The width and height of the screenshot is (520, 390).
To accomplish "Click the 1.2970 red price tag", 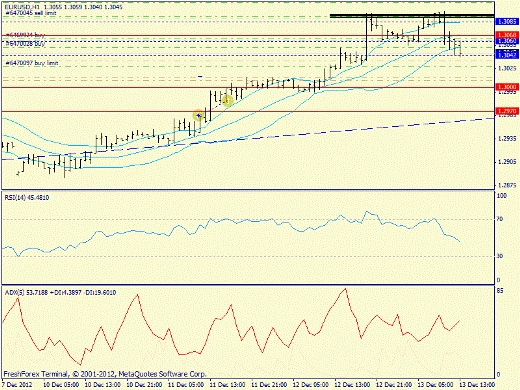I will [x=507, y=111].
